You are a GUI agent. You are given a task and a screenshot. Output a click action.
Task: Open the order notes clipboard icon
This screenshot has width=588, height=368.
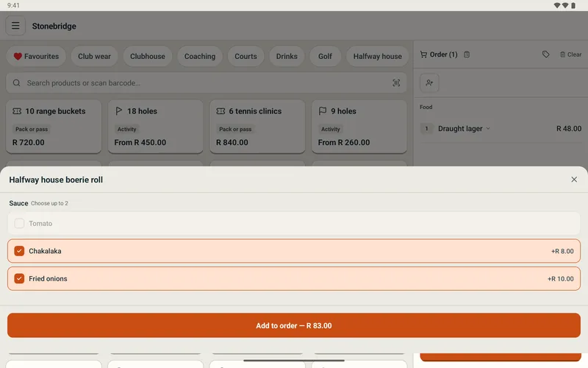467,54
